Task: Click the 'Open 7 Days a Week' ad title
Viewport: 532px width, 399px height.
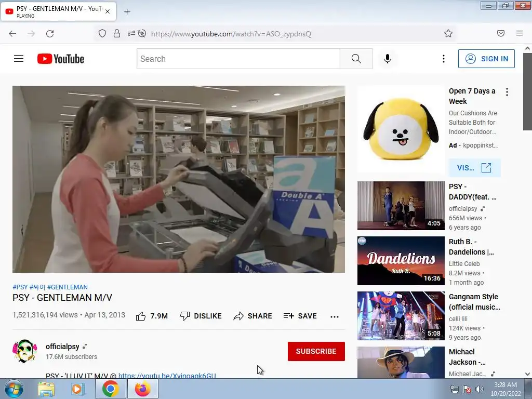Action: tap(472, 96)
